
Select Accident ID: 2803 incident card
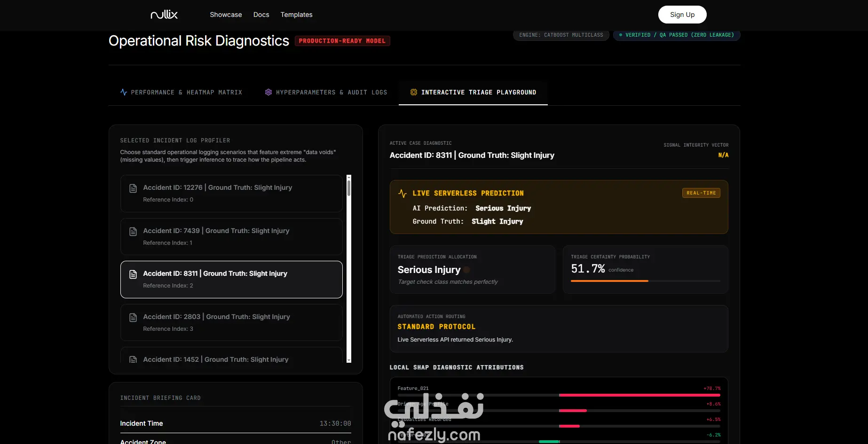tap(231, 322)
